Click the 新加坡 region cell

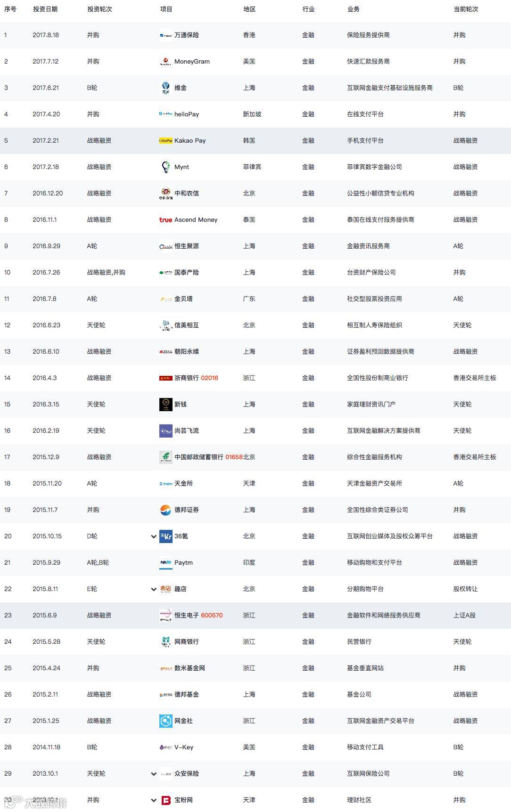point(252,114)
